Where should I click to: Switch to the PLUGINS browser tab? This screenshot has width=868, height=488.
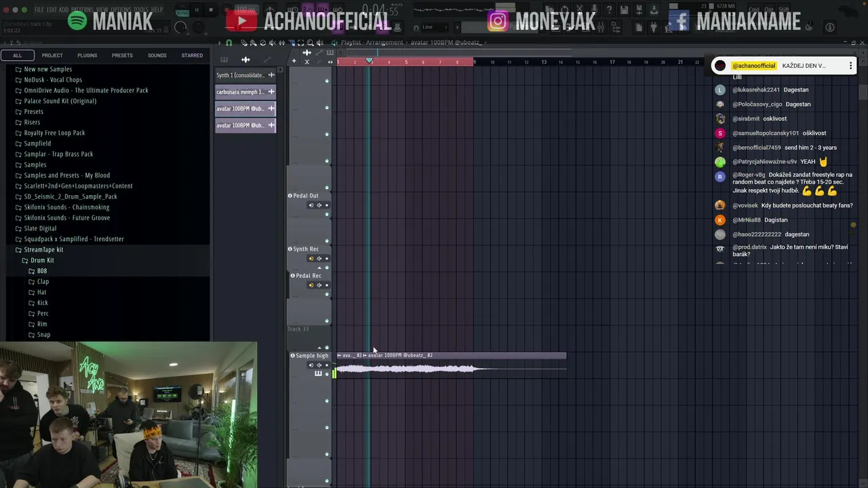coord(87,56)
